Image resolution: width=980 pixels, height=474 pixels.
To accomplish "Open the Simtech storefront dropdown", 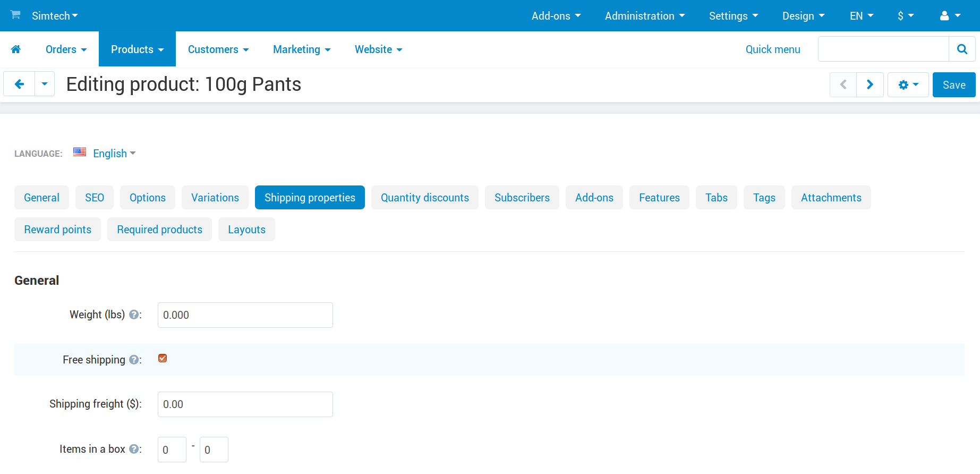I will point(55,16).
